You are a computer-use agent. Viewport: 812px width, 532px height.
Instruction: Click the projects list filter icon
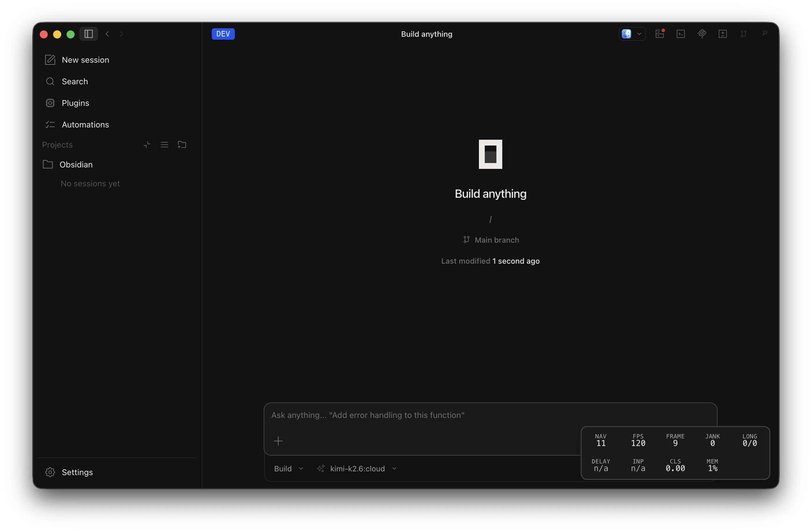coord(164,145)
